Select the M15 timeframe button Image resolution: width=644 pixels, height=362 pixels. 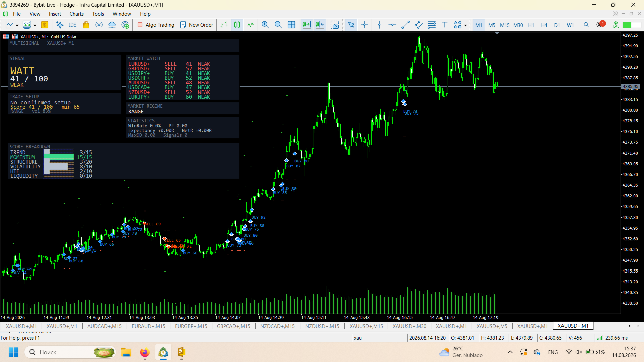(x=505, y=25)
